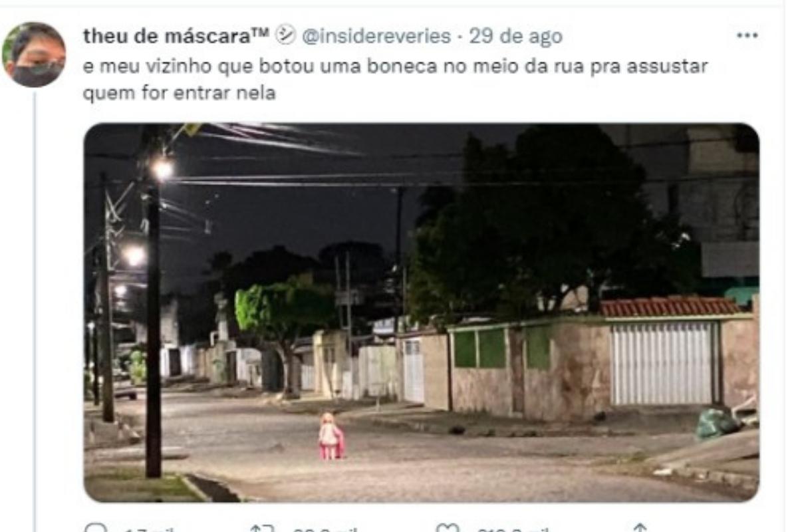This screenshot has height=532, width=798.
Task: Click the reply speech bubble icon
Action: 96,529
